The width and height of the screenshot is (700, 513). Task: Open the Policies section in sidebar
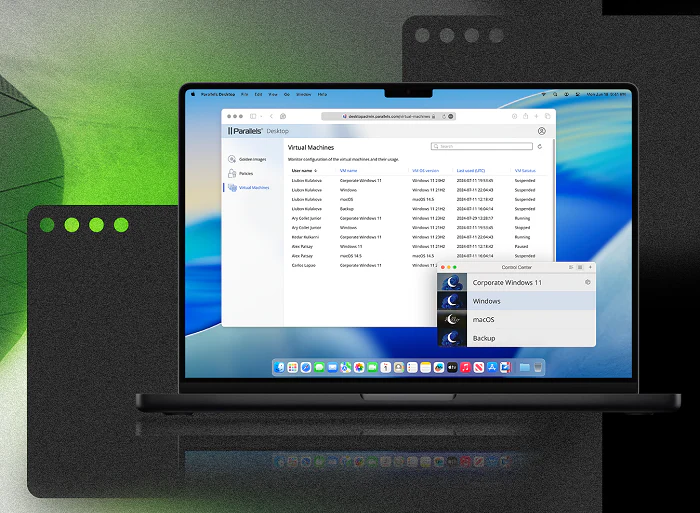240,173
